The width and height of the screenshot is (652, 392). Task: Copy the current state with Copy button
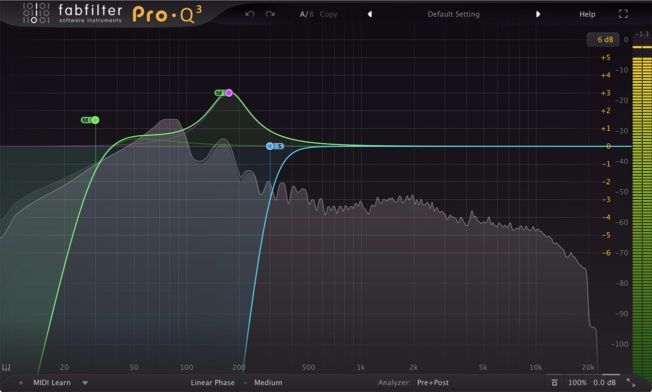click(328, 14)
